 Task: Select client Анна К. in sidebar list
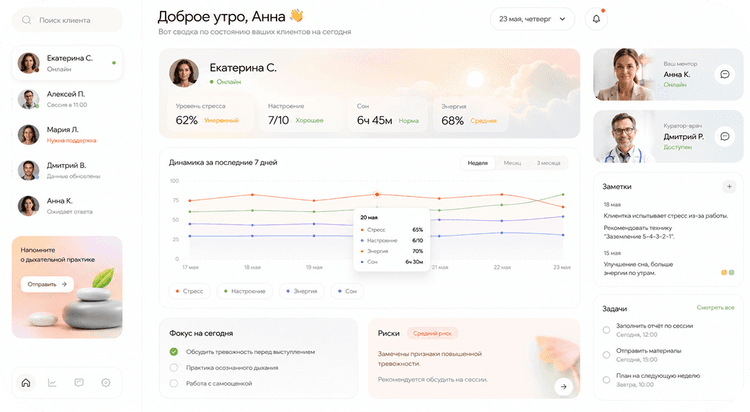[x=67, y=206]
